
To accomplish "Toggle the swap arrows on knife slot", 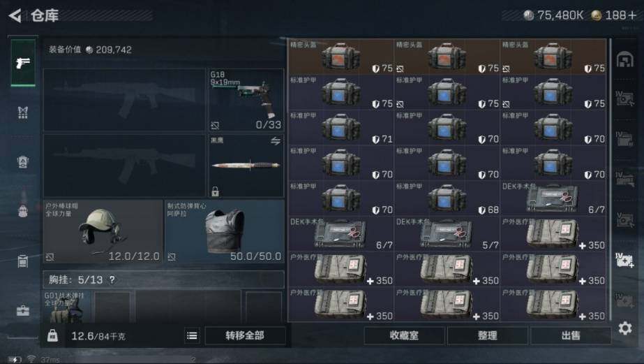I will pos(276,141).
